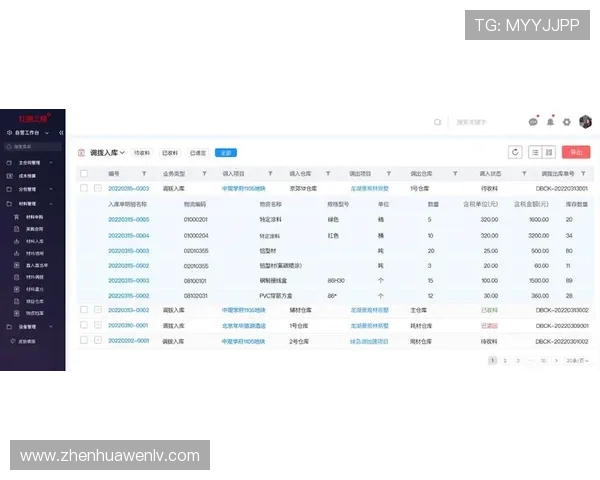This screenshot has height=480, width=600.
Task: Open sub-row link 20220315-0004
Action: (x=129, y=235)
